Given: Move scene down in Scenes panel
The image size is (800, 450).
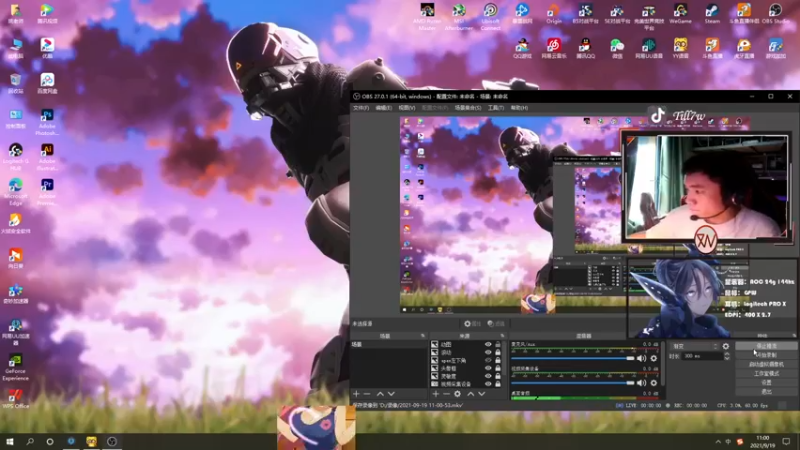Looking at the screenshot, I should pyautogui.click(x=391, y=394).
